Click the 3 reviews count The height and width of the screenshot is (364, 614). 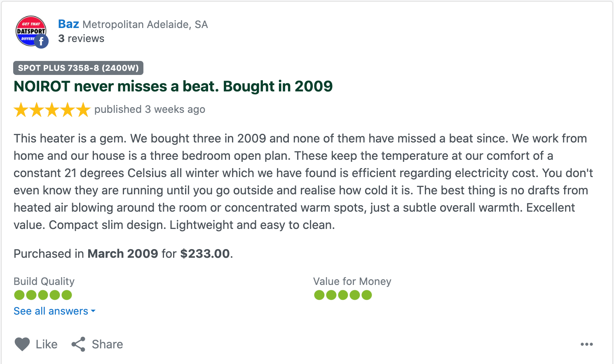[x=81, y=39]
